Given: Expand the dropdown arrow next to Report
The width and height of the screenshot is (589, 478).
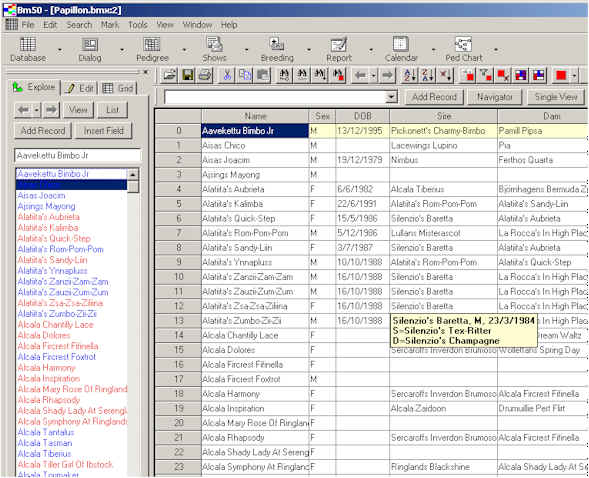Looking at the screenshot, I should [x=371, y=50].
